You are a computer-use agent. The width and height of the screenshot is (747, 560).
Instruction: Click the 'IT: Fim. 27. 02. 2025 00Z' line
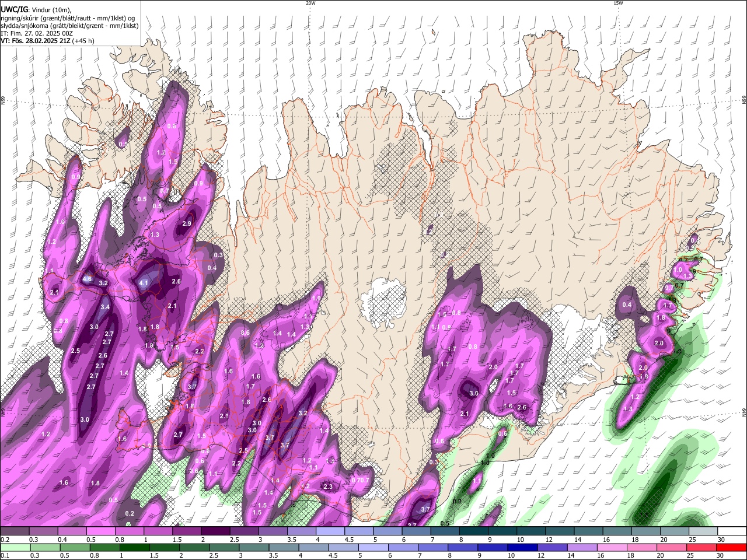pyautogui.click(x=37, y=33)
